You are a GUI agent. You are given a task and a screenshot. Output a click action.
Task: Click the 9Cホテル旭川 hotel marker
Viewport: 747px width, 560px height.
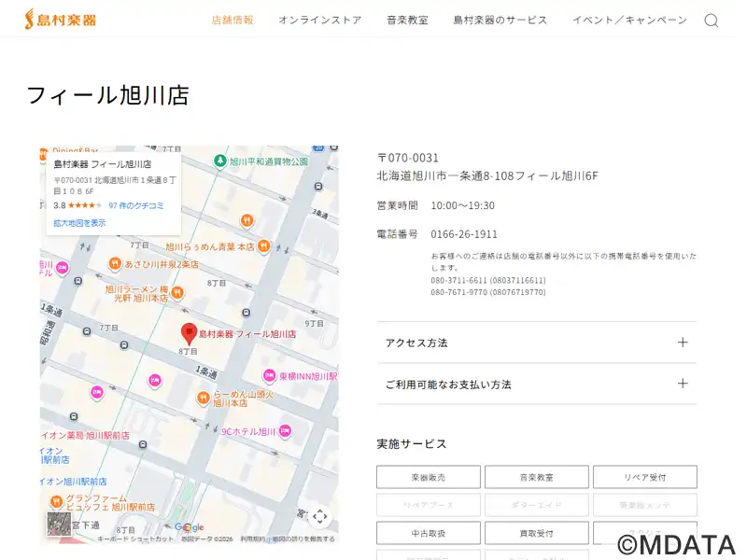pyautogui.click(x=286, y=431)
